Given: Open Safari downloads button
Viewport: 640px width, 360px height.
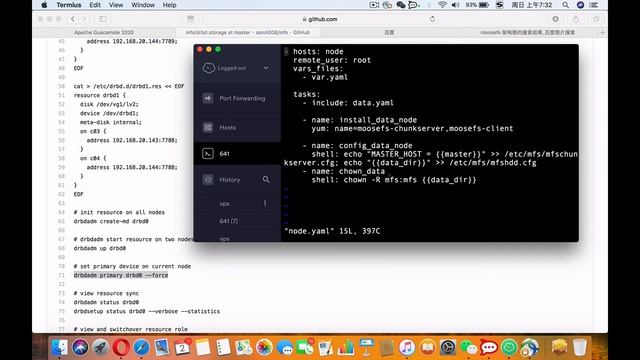Looking at the screenshot, I should [x=556, y=19].
